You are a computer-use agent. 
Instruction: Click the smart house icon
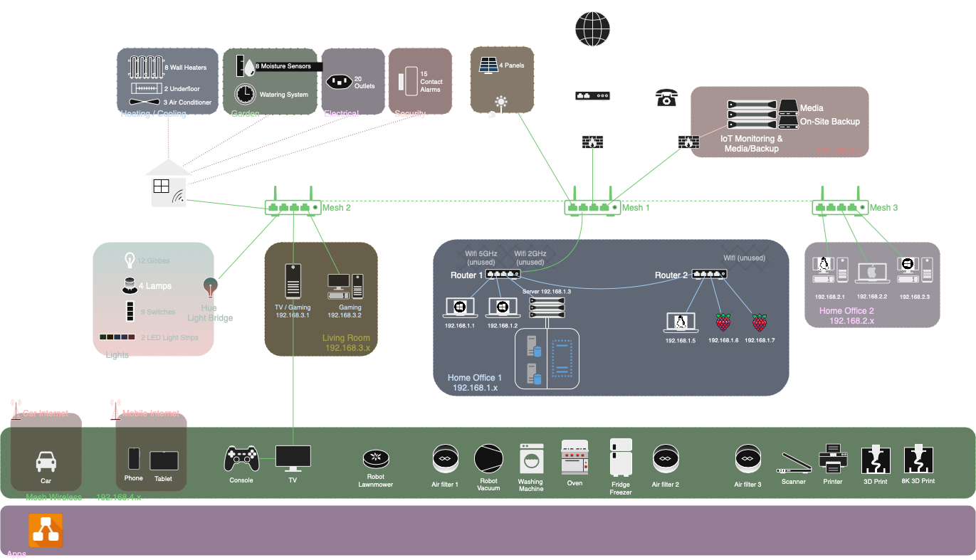pos(168,183)
